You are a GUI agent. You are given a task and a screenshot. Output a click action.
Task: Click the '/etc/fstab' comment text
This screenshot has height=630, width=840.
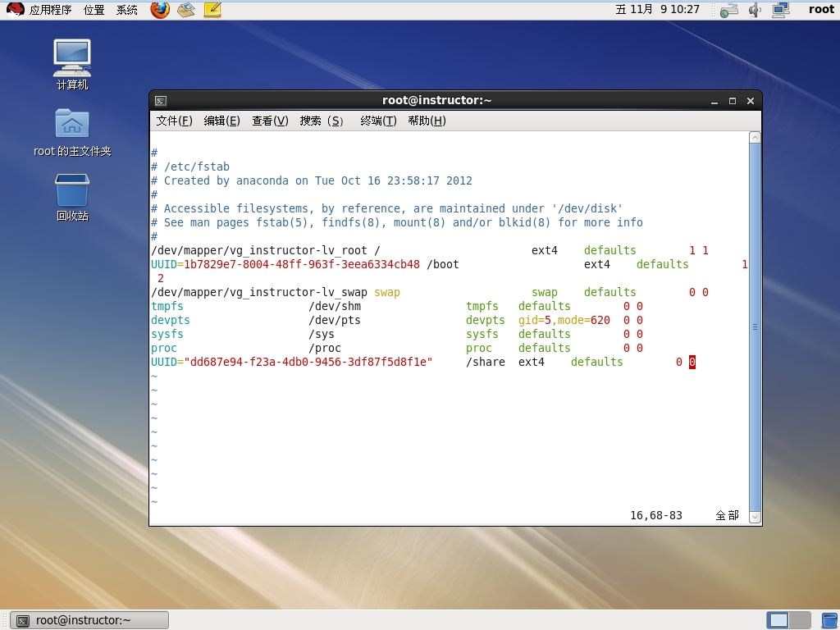pos(197,167)
